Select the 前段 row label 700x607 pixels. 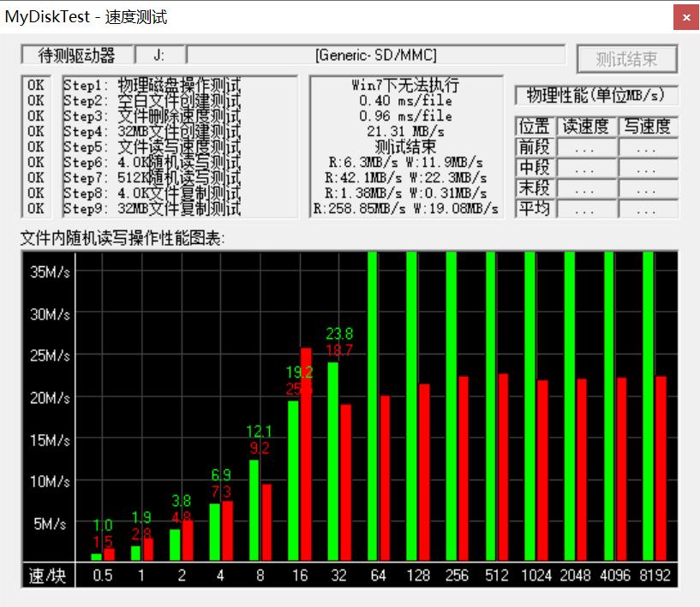tap(534, 147)
